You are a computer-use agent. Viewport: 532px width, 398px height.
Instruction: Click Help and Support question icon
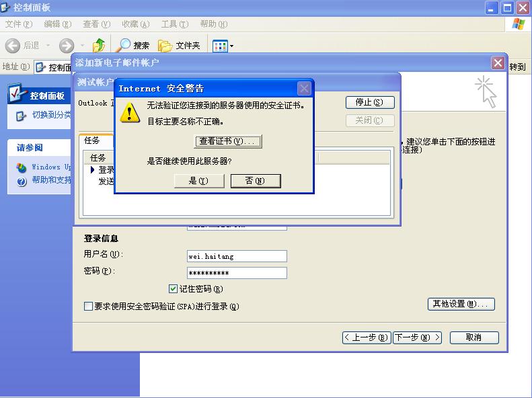pyautogui.click(x=22, y=181)
